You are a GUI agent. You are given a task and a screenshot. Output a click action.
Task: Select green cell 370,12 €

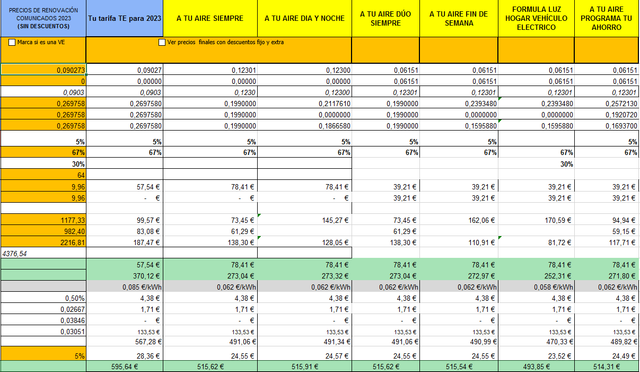click(x=124, y=276)
